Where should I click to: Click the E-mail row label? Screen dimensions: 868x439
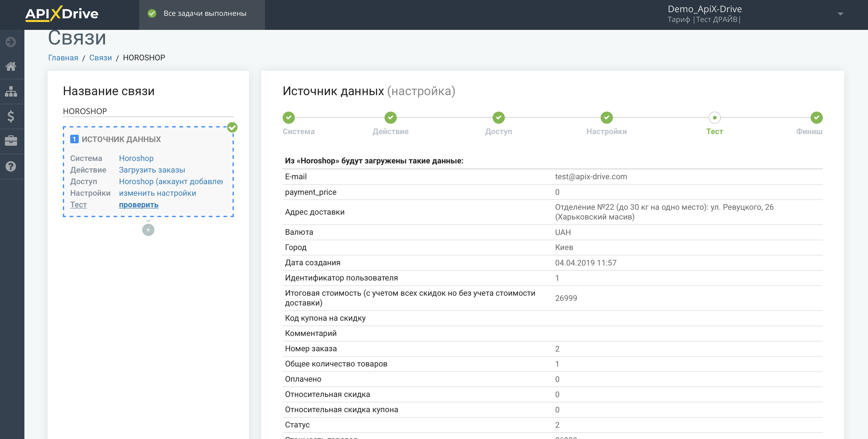pyautogui.click(x=295, y=177)
